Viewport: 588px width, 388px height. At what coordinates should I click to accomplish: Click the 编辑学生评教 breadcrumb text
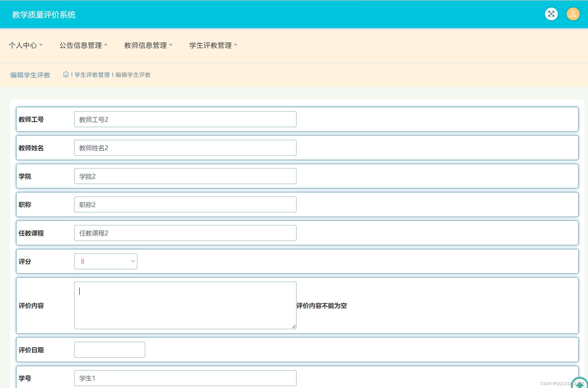coord(133,75)
